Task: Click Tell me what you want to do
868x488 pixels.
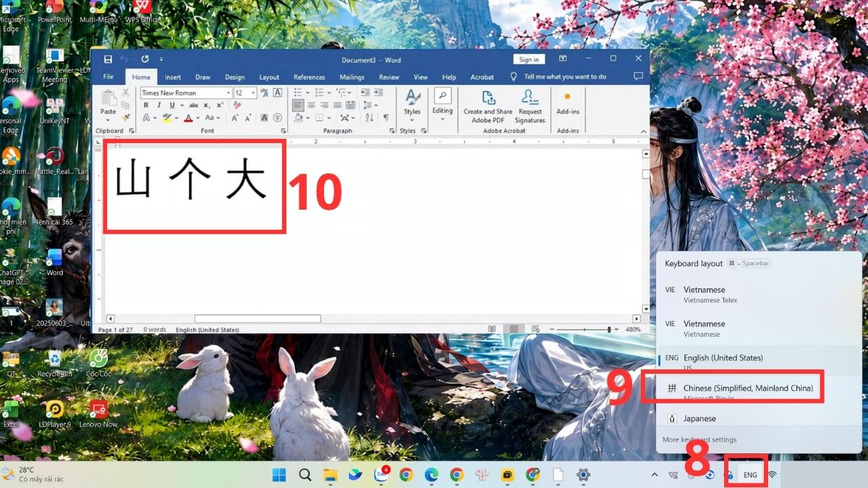Action: tap(565, 77)
